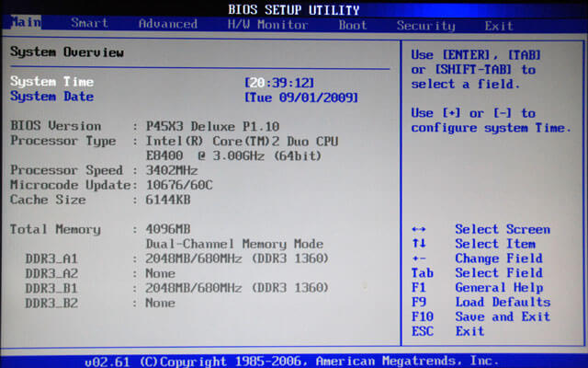The height and width of the screenshot is (368, 588).
Task: Open the Smart tab
Action: tap(90, 23)
